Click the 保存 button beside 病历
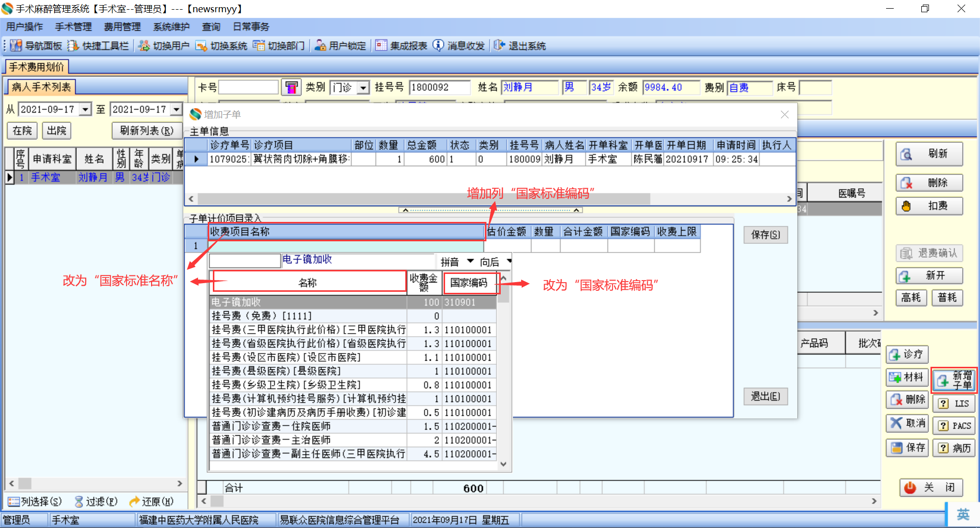 tap(907, 448)
